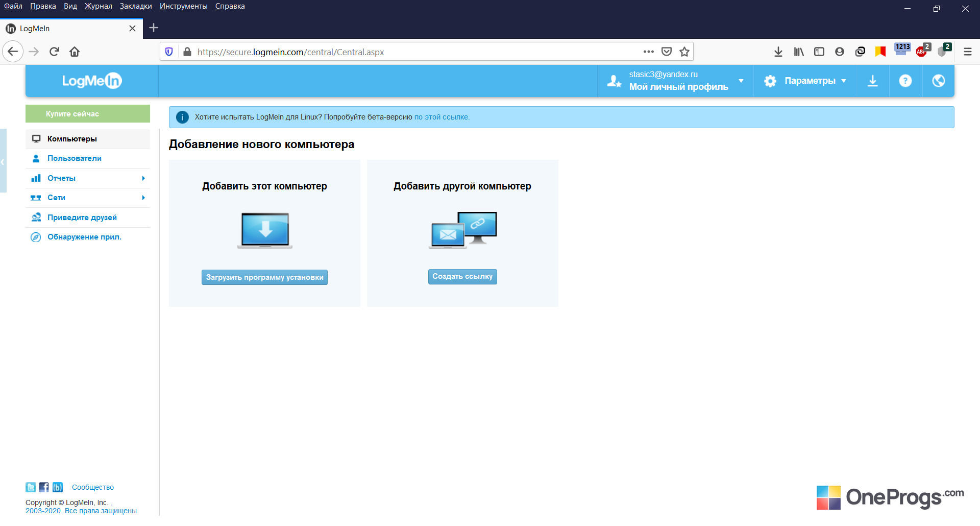Click the Facebook icon in footer
The width and height of the screenshot is (980, 526).
[x=44, y=487]
